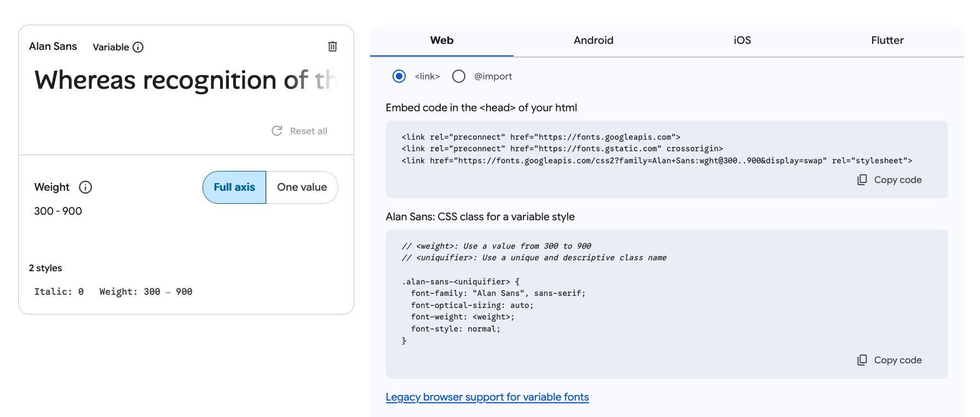Screen dimensions: 980x417
Task: Click the info icon beside Weight
Action: pyautogui.click(x=85, y=187)
